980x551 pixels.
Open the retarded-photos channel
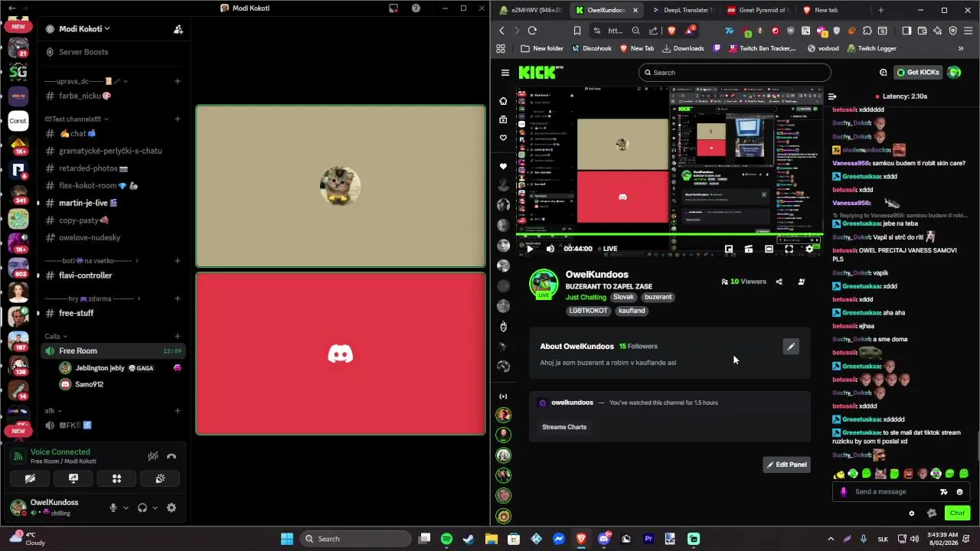point(93,168)
